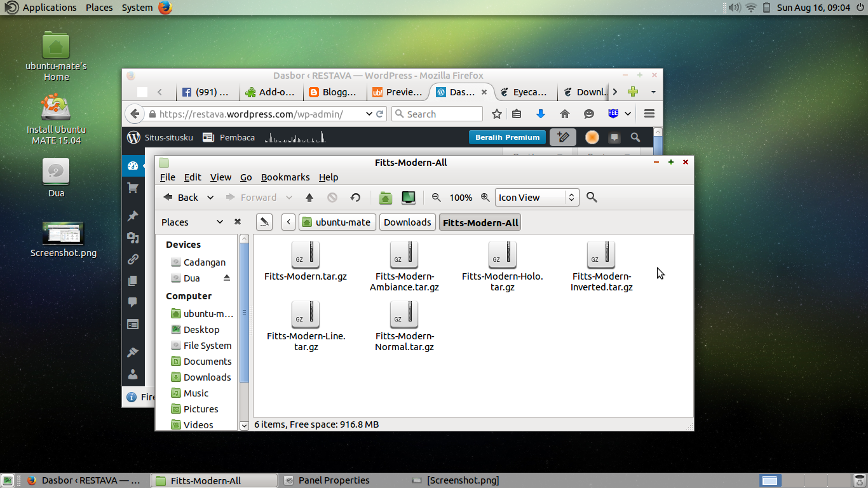Reload the current folder in file manager
The image size is (868, 488).
[x=355, y=198]
